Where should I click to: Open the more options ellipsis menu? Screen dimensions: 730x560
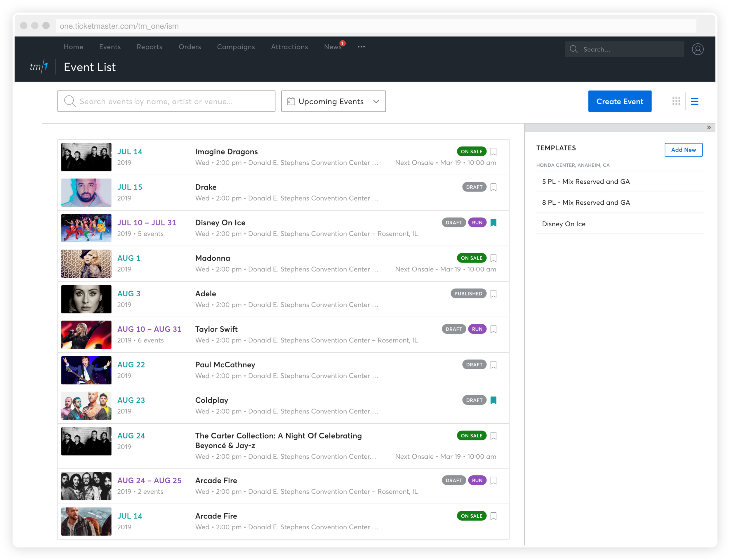[361, 47]
